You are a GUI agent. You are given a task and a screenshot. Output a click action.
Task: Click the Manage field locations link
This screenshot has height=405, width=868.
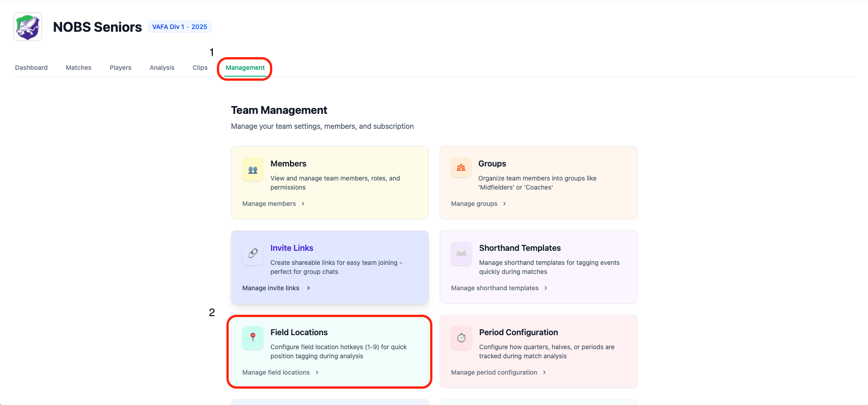point(276,372)
